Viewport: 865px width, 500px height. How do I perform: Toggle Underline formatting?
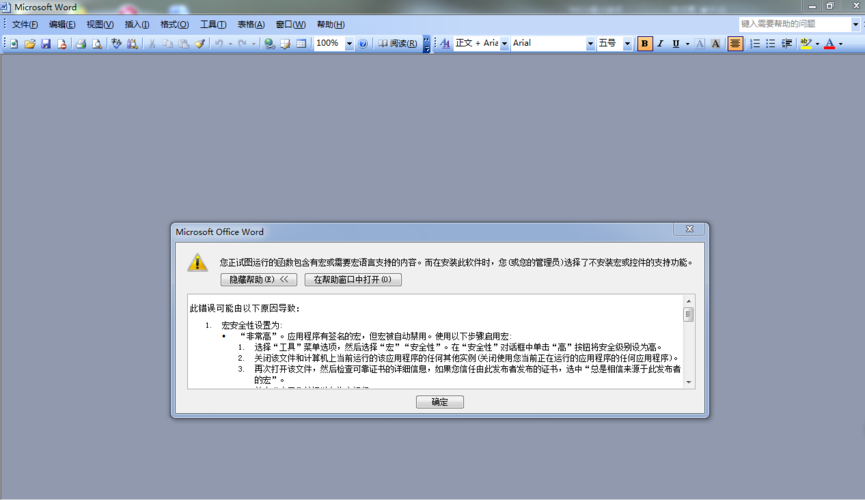676,44
